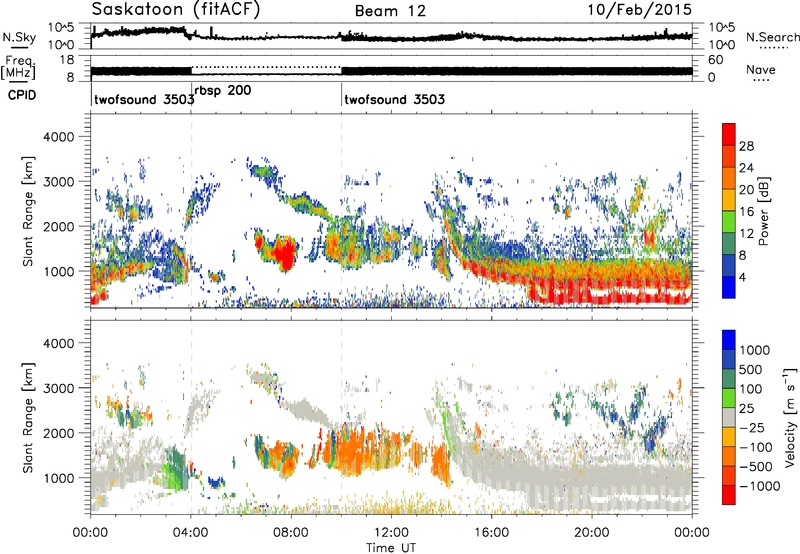
Task: Click the 'Nave' legend label
Action: click(x=760, y=70)
